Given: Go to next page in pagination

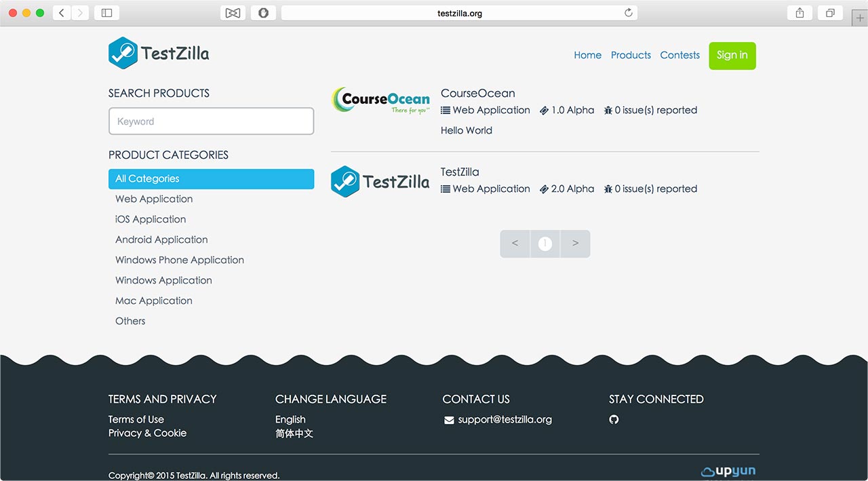Looking at the screenshot, I should [x=575, y=244].
